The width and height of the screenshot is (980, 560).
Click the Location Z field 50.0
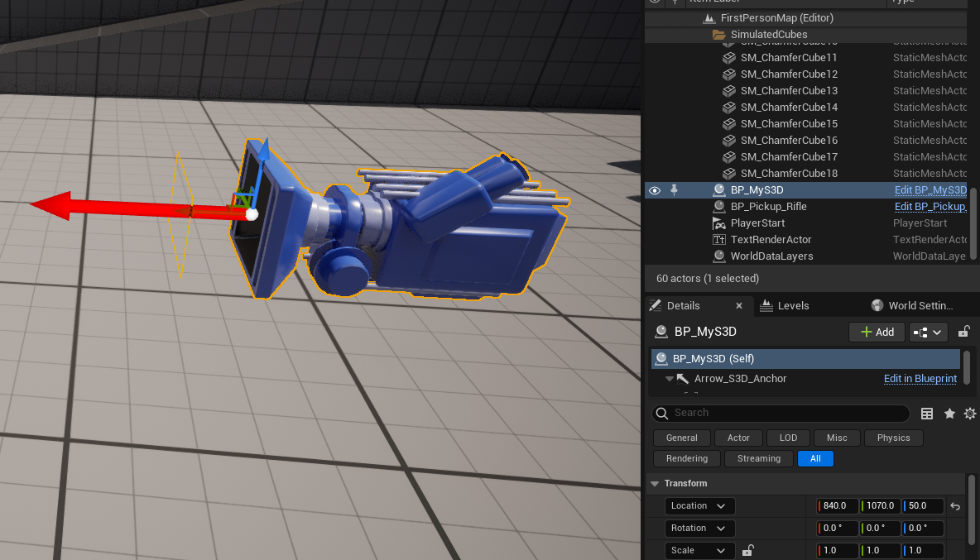click(x=923, y=506)
